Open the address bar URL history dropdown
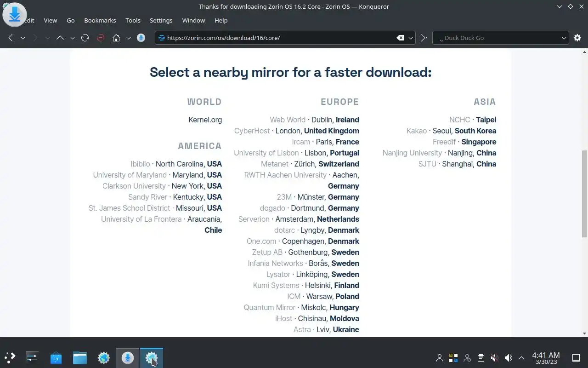588x368 pixels. click(411, 38)
